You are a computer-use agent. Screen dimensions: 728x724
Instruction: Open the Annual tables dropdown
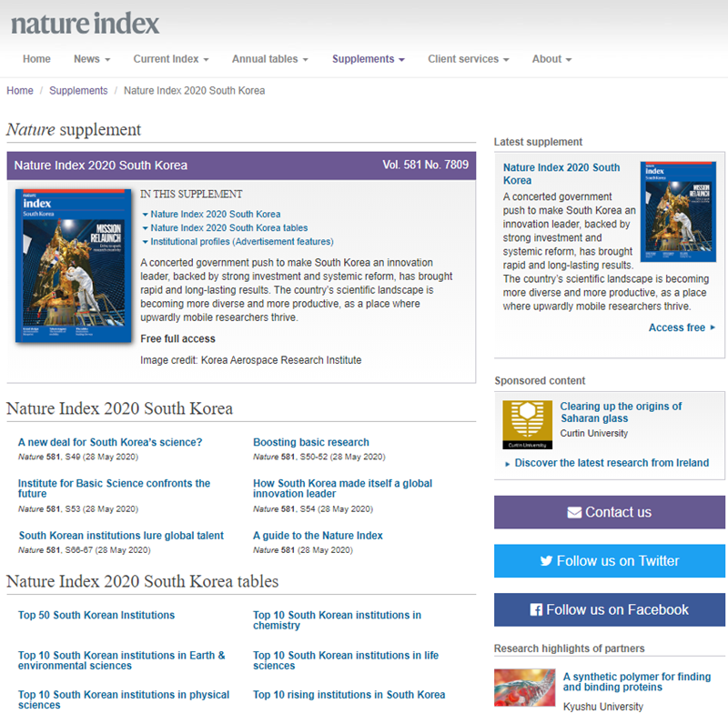[x=269, y=59]
